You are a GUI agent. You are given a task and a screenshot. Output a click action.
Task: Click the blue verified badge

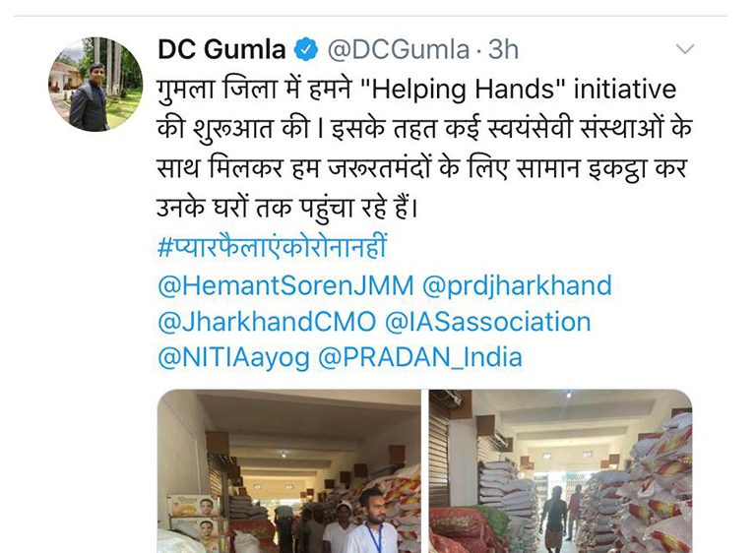(306, 49)
